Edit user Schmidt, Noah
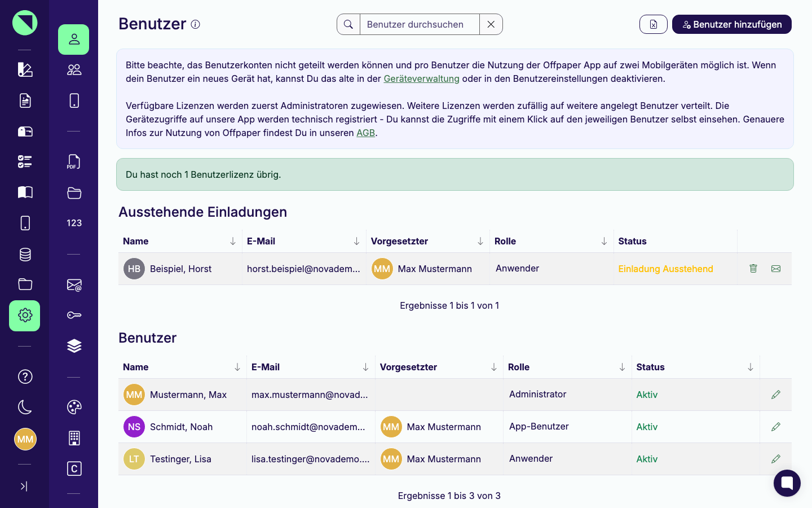812x508 pixels. tap(776, 427)
